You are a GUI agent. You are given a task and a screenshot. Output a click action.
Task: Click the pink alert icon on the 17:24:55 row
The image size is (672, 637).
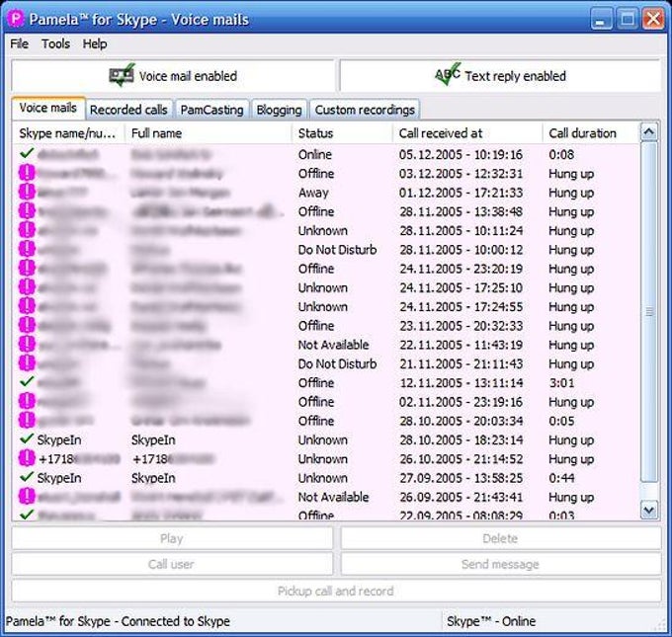point(27,306)
